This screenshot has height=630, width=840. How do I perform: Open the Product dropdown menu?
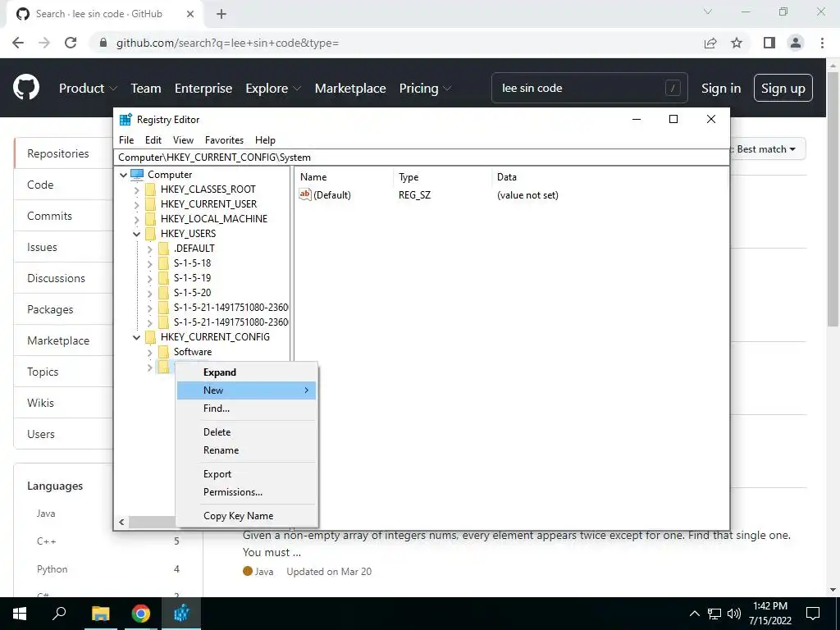(87, 89)
